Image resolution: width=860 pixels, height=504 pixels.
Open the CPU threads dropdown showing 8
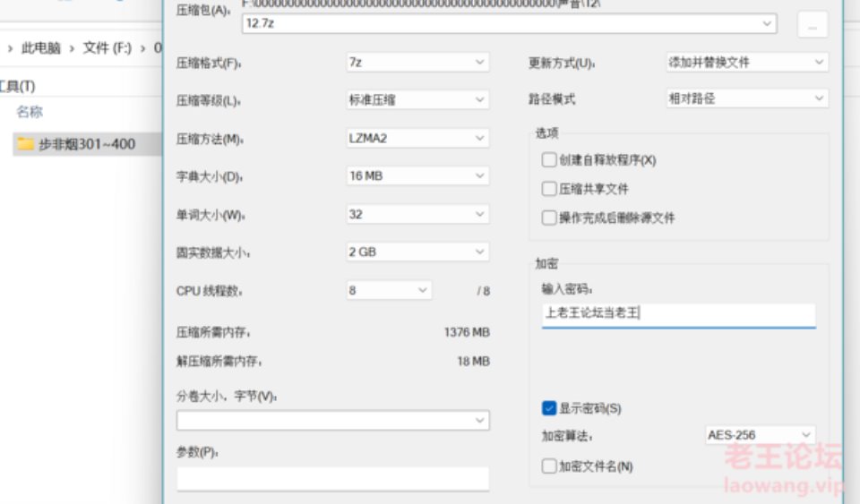coord(388,290)
